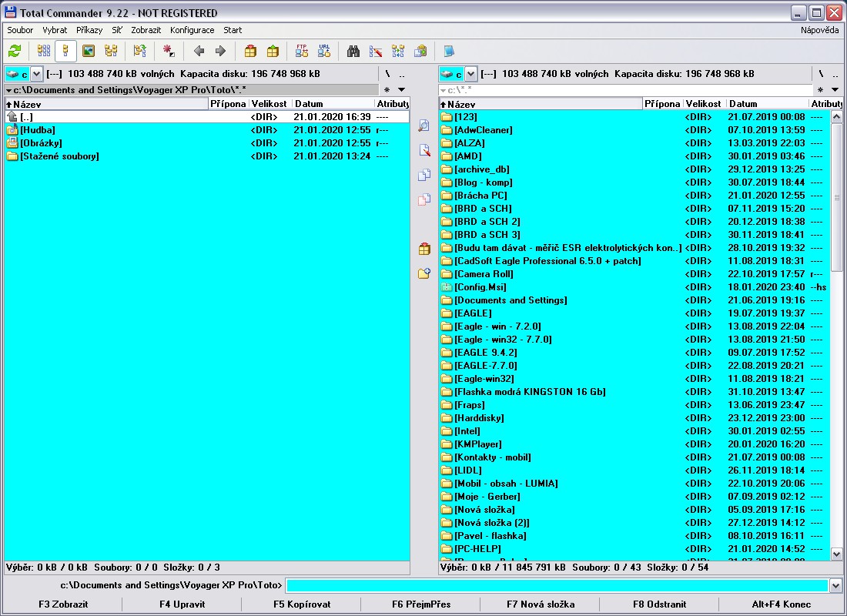Click the FTP connect toolbar icon
Screen dimensions: 847x616
coord(302,51)
